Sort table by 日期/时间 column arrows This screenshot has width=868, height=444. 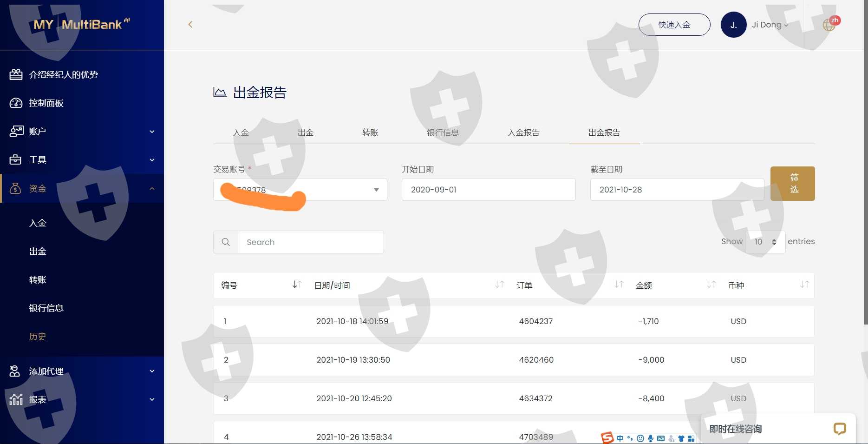point(499,285)
